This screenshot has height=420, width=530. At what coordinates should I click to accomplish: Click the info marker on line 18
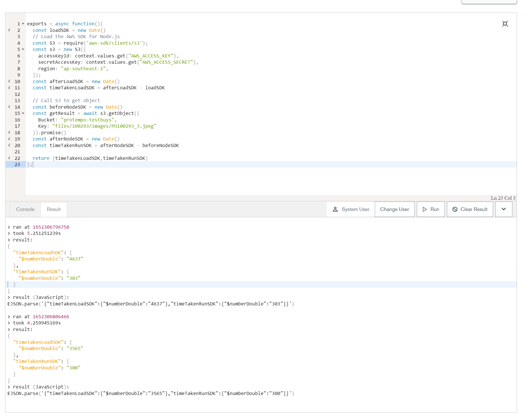point(9,133)
